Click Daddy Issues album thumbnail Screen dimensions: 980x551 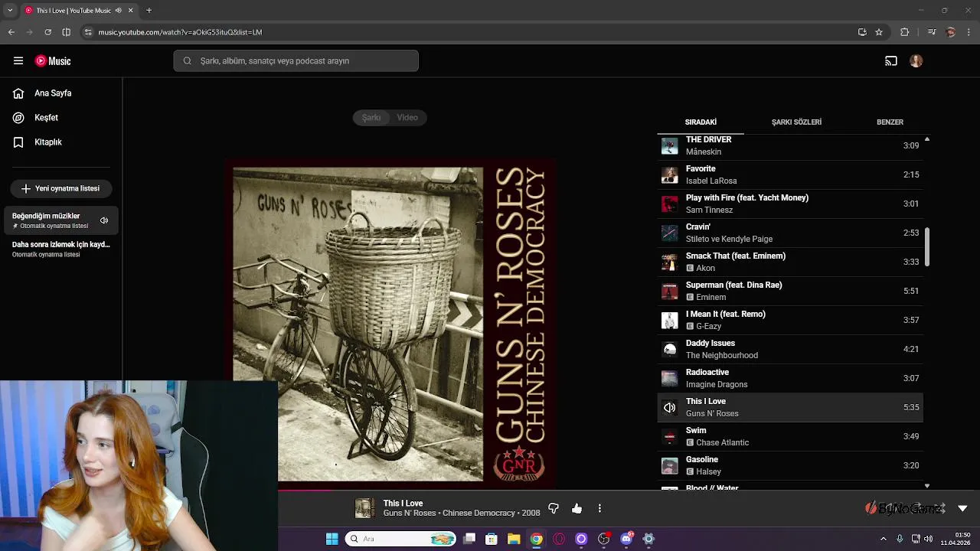(x=670, y=349)
